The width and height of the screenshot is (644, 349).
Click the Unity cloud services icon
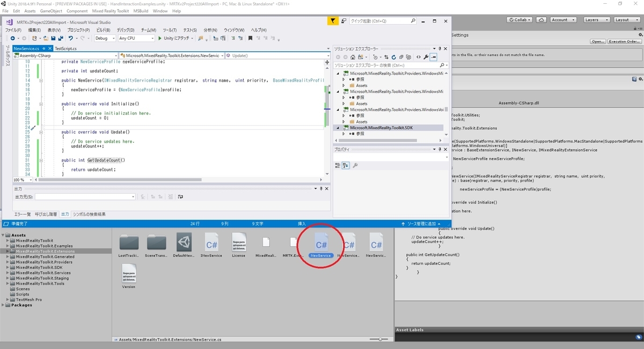pos(541,20)
